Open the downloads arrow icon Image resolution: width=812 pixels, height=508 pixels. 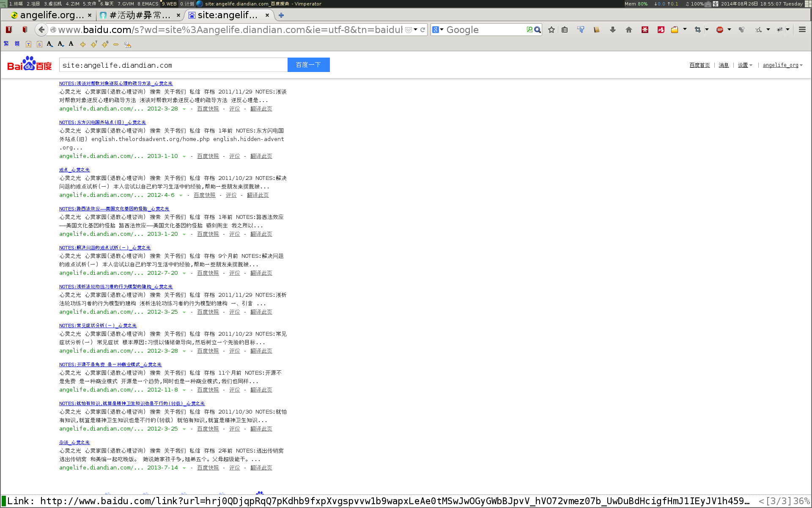click(612, 30)
